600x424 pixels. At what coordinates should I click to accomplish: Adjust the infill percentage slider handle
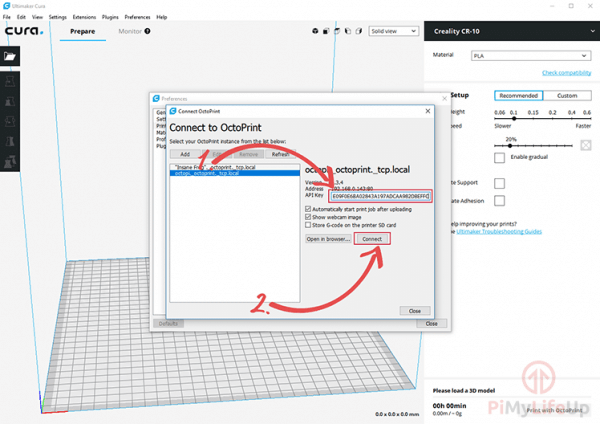tap(510, 145)
